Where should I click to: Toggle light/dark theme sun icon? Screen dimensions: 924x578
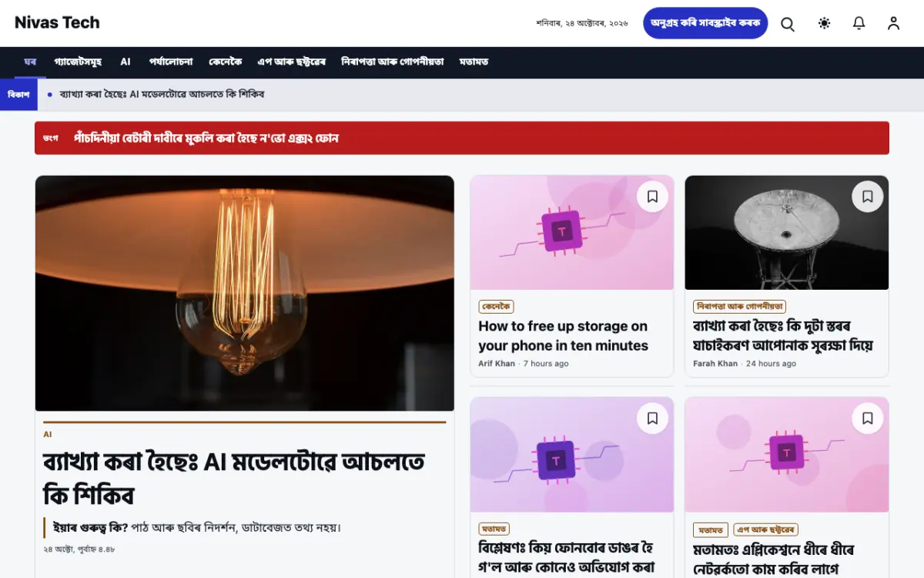[x=825, y=23]
